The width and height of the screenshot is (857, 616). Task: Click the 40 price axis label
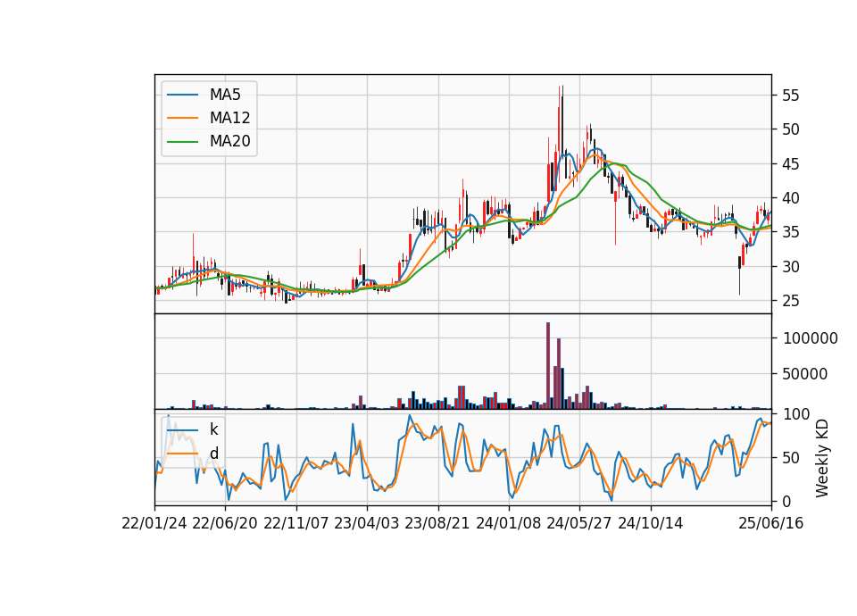pyautogui.click(x=791, y=198)
